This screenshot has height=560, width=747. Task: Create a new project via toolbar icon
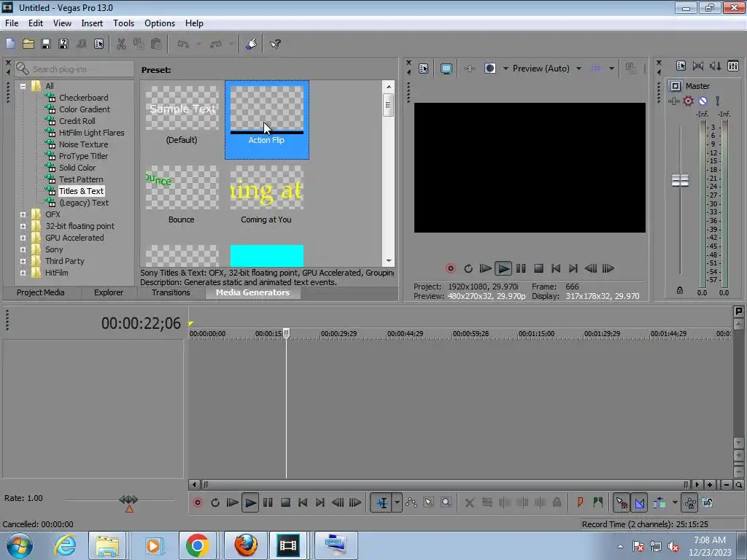click(x=10, y=44)
